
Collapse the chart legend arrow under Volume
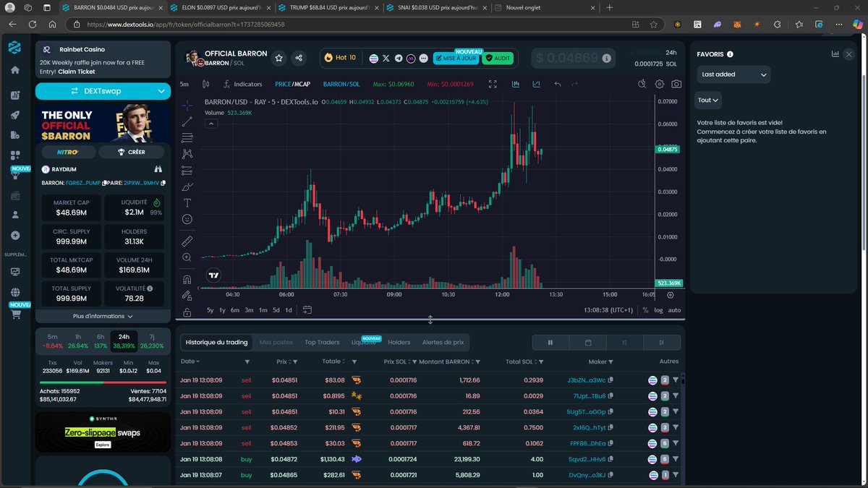(211, 124)
